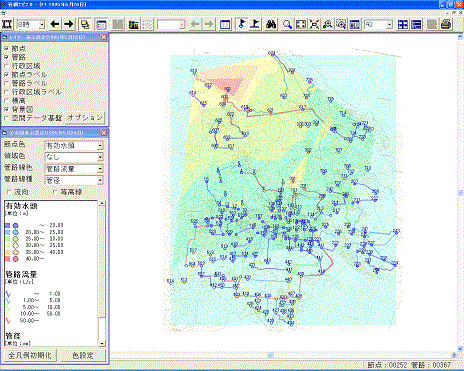Open the 節点色 dropdown showing 有効水頭
Viewport: 464px width, 371px height.
coord(74,146)
